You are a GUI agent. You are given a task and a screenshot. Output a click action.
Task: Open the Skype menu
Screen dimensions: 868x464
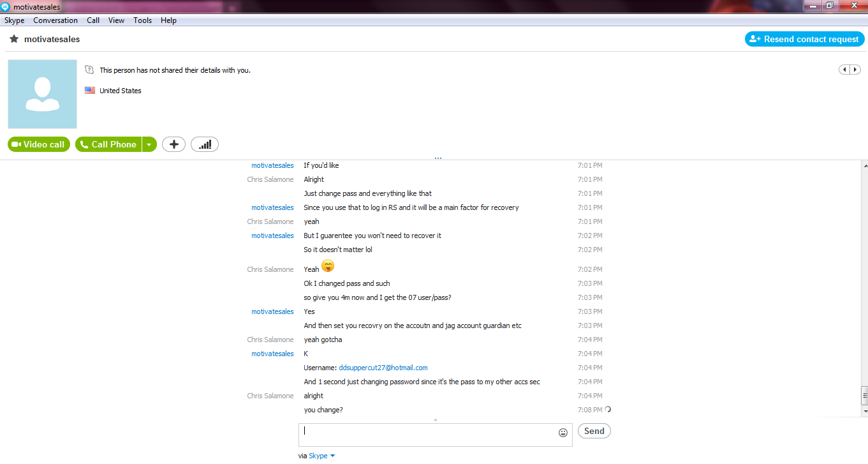15,20
